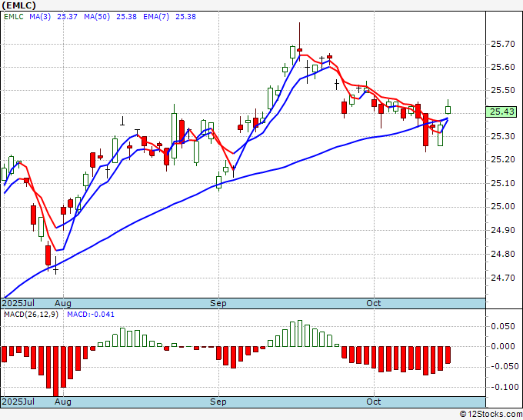
Task: Click the tallest green MACD histogram bar
Action: click(x=300, y=334)
